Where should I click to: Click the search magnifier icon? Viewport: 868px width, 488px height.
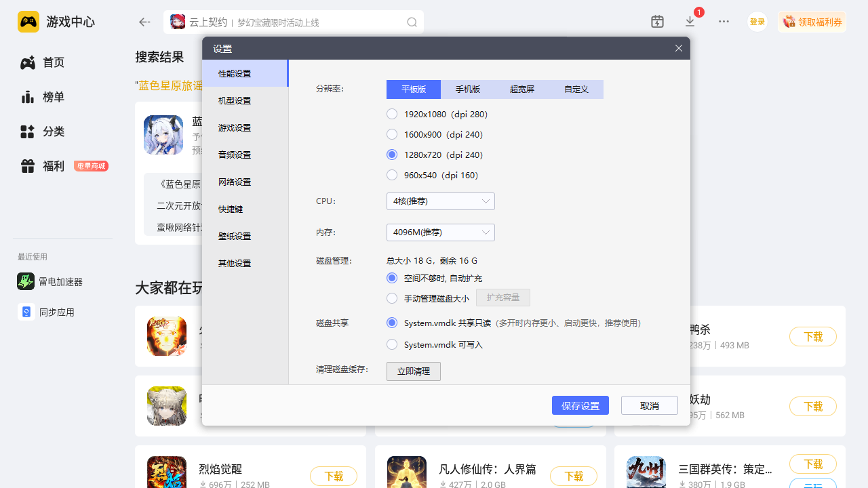412,22
